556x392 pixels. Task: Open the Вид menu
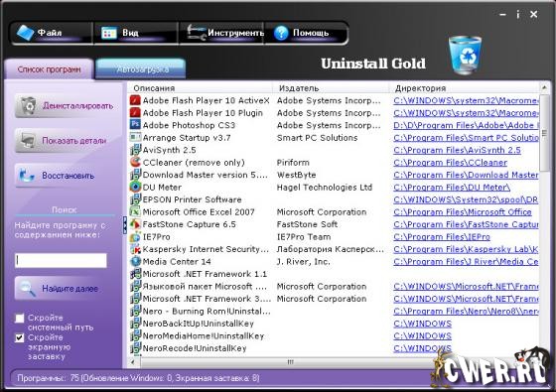[135, 33]
